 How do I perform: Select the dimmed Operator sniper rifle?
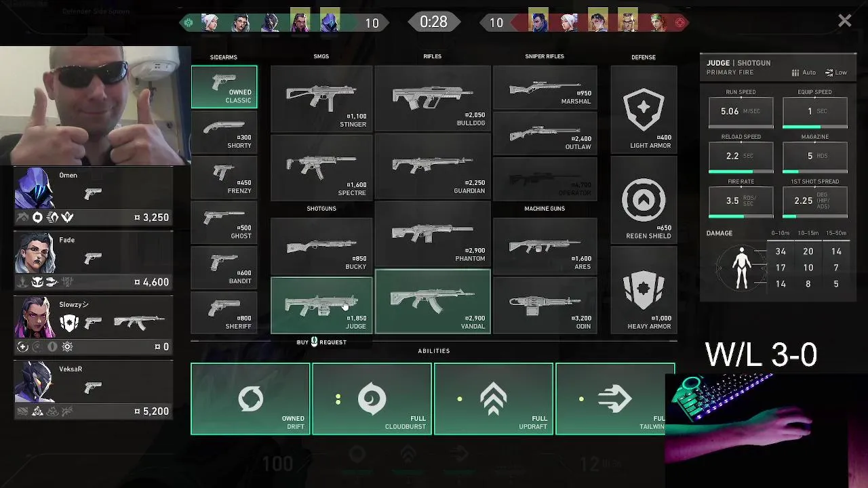pyautogui.click(x=545, y=178)
